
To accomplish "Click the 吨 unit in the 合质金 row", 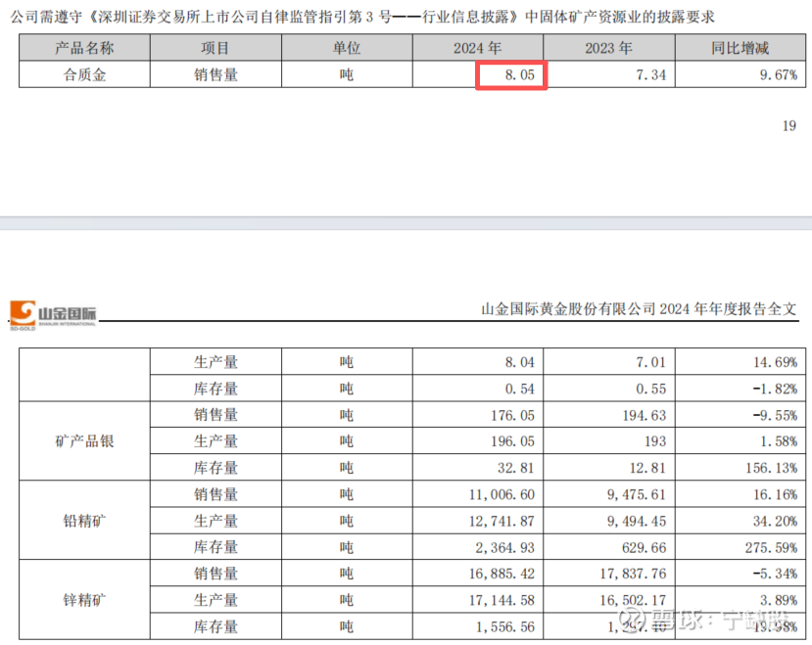I will coord(347,75).
